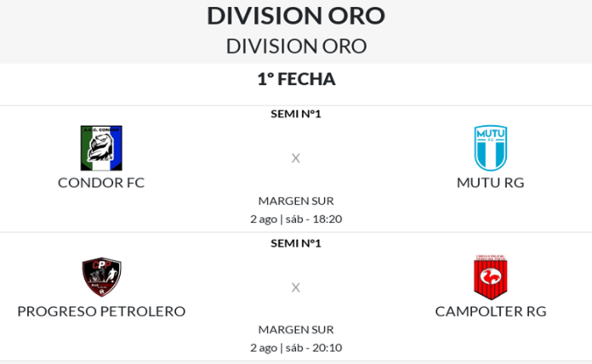Viewport: 592px width, 364px height.
Task: Click the 20:10 kickoff time
Action: (326, 347)
